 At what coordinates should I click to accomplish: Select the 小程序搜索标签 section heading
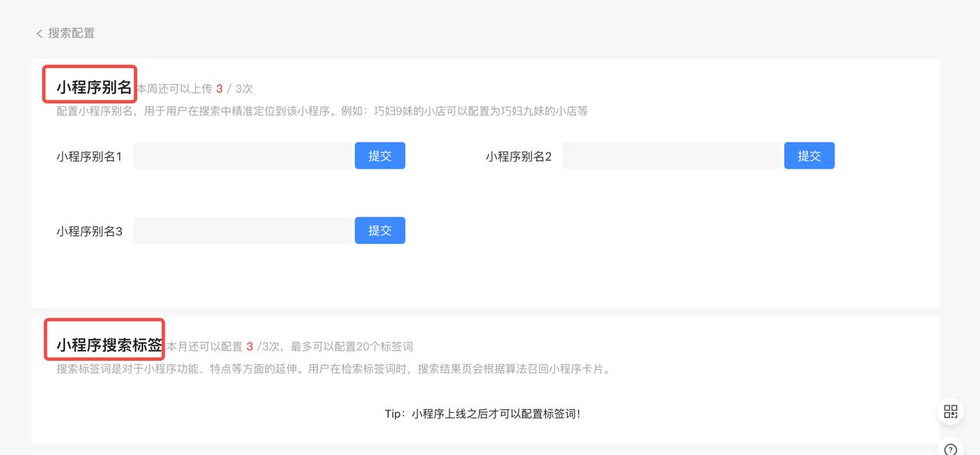[x=109, y=345]
